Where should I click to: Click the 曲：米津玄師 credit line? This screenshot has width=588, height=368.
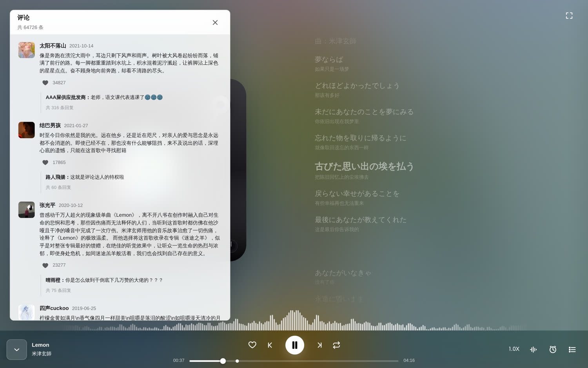click(336, 41)
